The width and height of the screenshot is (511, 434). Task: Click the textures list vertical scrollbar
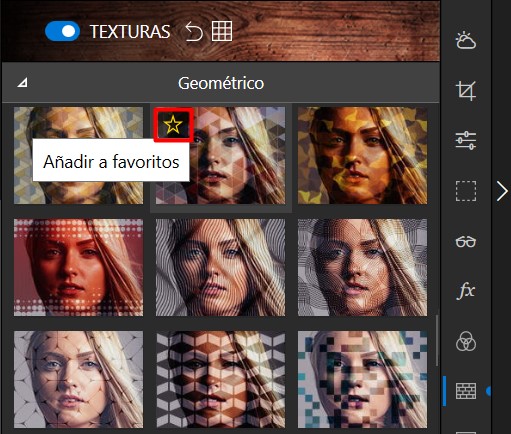(437, 340)
